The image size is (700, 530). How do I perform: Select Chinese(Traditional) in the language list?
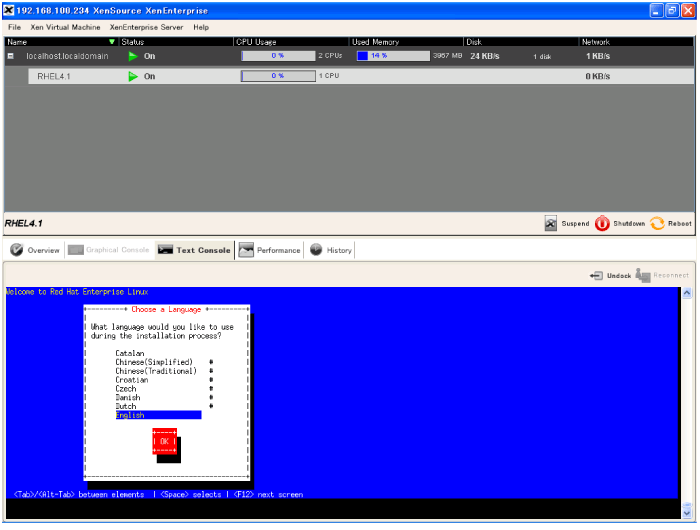pyautogui.click(x=156, y=371)
